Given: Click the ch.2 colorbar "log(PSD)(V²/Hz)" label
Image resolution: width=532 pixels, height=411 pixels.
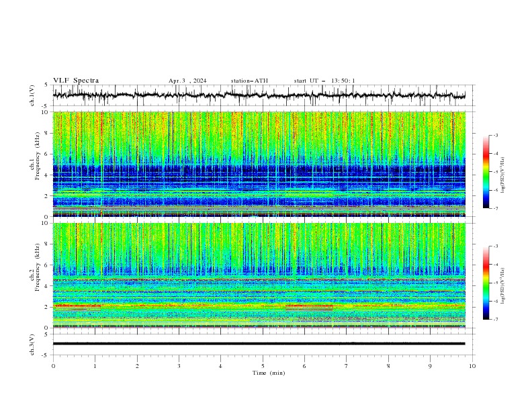Looking at the screenshot, I should point(502,286).
